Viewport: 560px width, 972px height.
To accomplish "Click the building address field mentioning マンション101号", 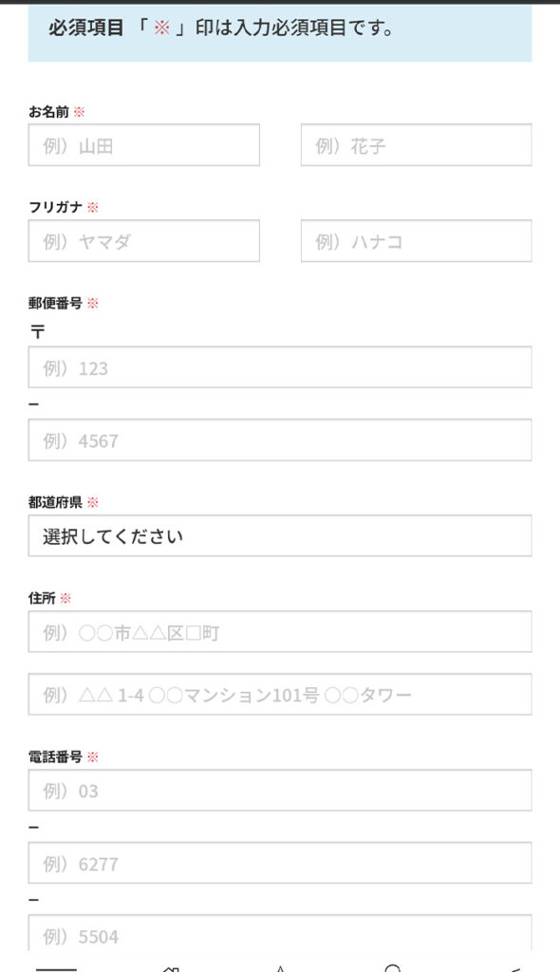I will point(280,695).
